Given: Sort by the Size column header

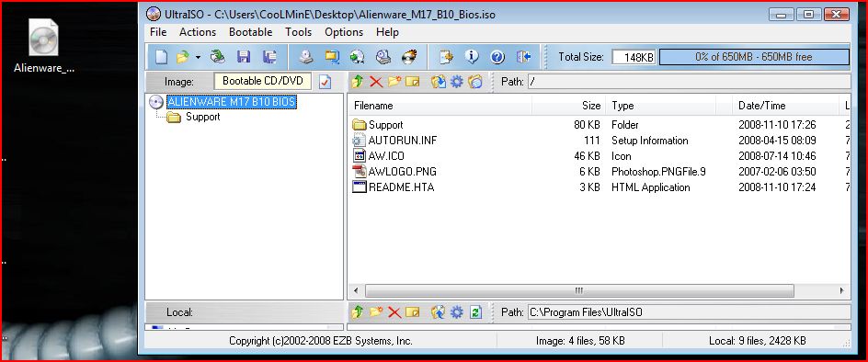Looking at the screenshot, I should 568,105.
